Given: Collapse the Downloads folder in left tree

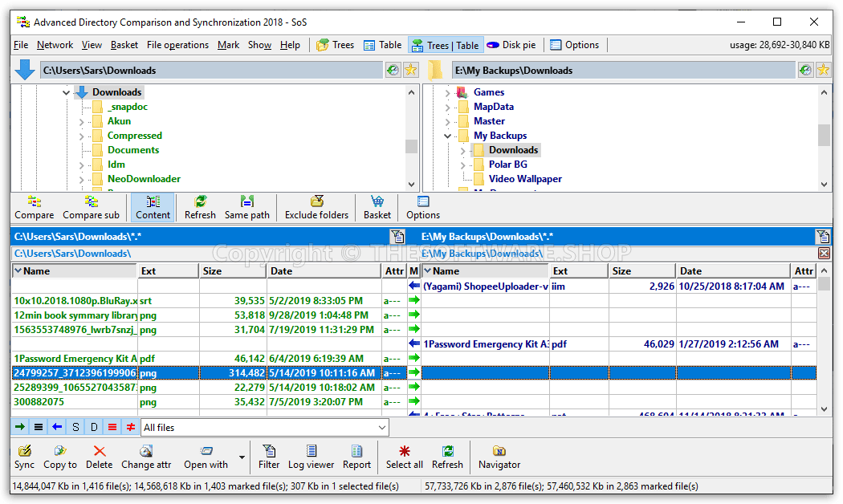Looking at the screenshot, I should point(67,91).
